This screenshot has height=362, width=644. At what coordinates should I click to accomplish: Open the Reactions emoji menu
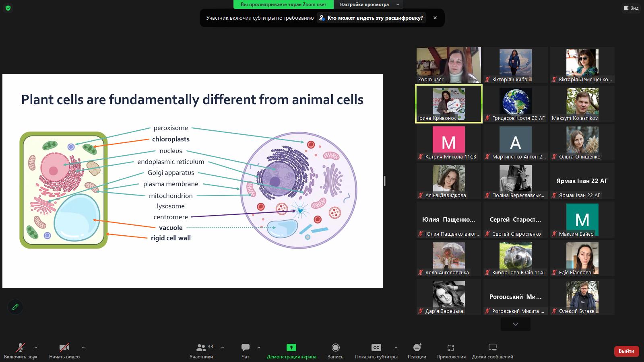[x=417, y=348]
